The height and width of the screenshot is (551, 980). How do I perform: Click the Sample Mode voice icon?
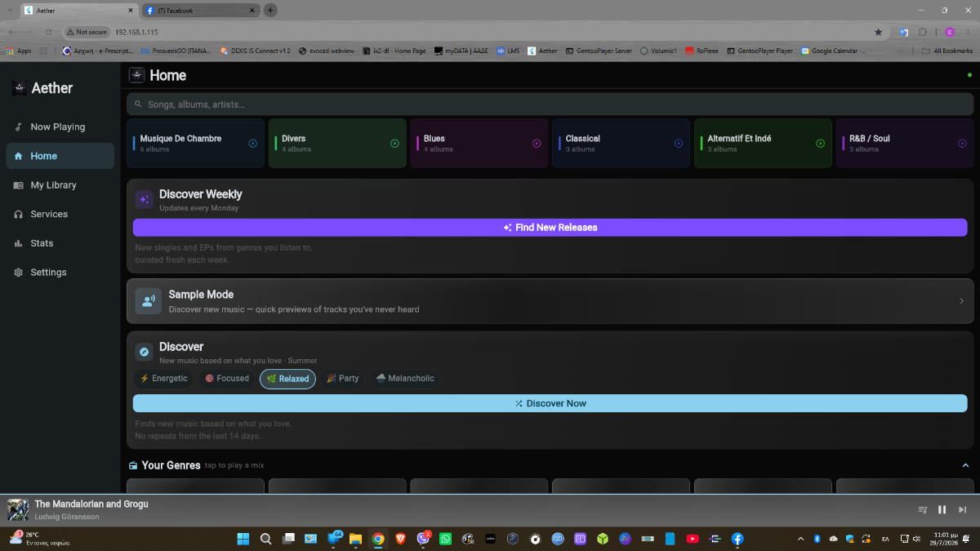pyautogui.click(x=149, y=301)
